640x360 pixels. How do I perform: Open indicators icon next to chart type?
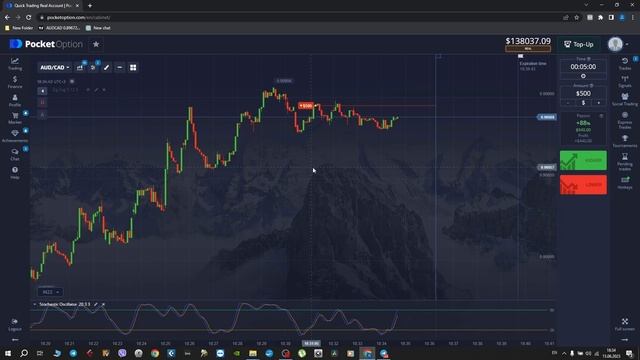click(93, 67)
